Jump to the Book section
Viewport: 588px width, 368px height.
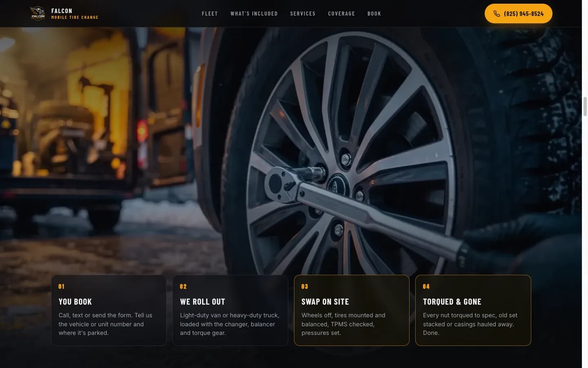pyautogui.click(x=374, y=13)
